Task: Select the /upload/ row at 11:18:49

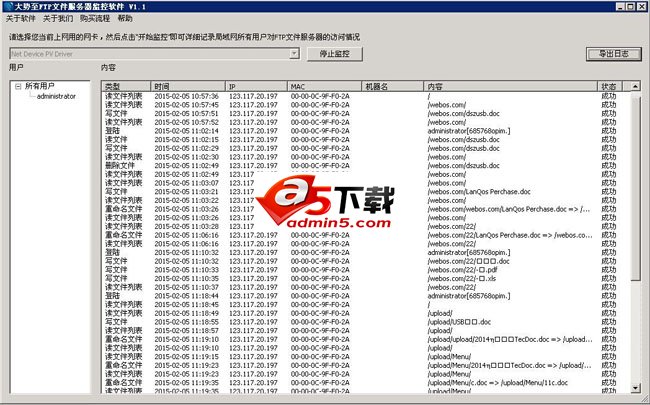Action: click(x=366, y=313)
